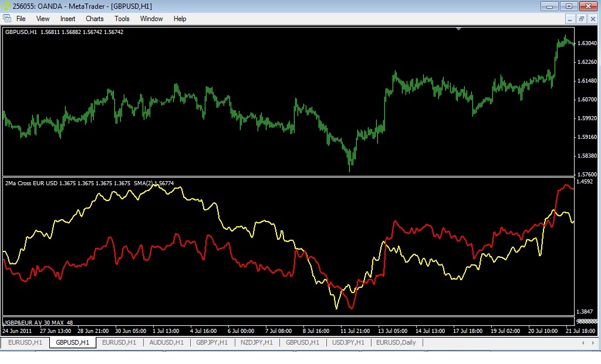601x364 pixels.
Task: Open the View menu
Action: pos(42,19)
